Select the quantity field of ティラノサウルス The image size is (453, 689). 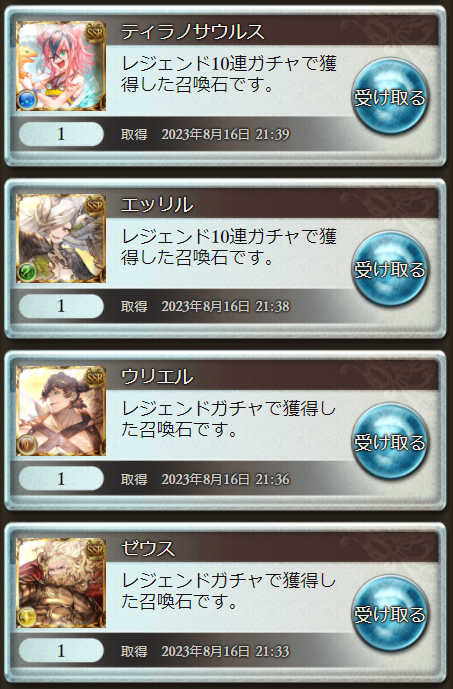tap(61, 134)
